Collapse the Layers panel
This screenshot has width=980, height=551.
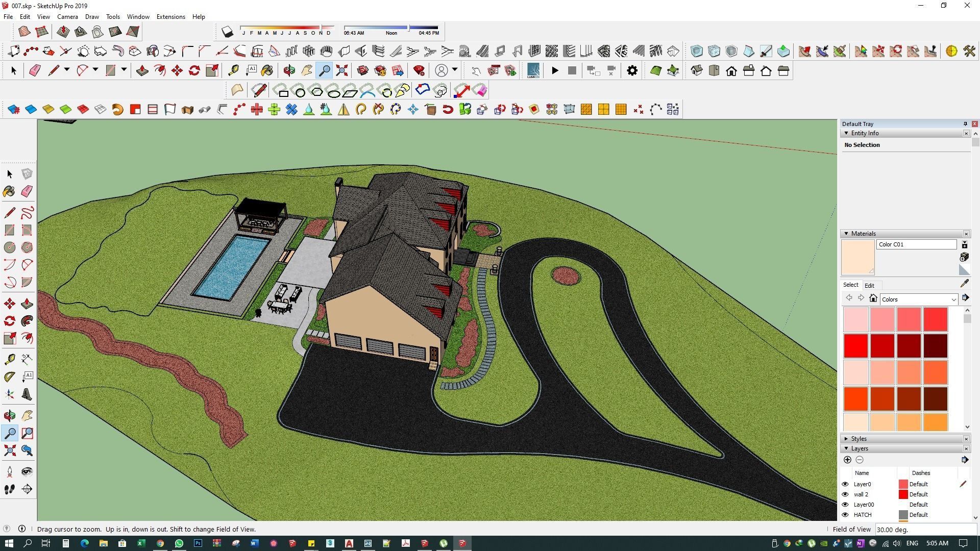pos(846,448)
